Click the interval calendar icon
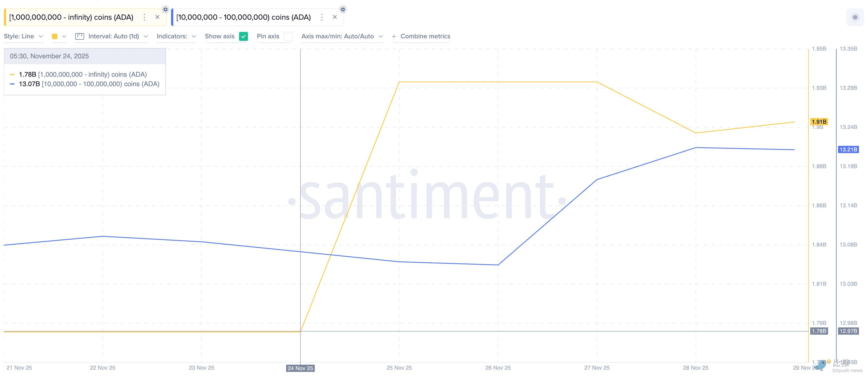This screenshot has height=378, width=868. [x=79, y=36]
